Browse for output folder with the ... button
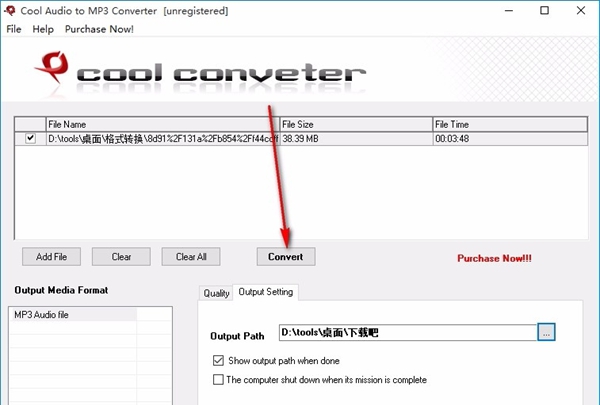 546,332
